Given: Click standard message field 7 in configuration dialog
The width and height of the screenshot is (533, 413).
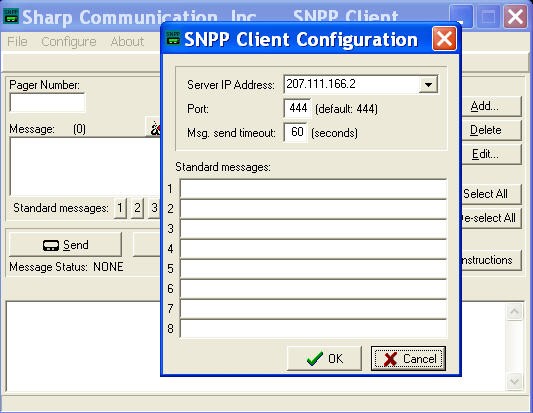Looking at the screenshot, I should pyautogui.click(x=313, y=309).
